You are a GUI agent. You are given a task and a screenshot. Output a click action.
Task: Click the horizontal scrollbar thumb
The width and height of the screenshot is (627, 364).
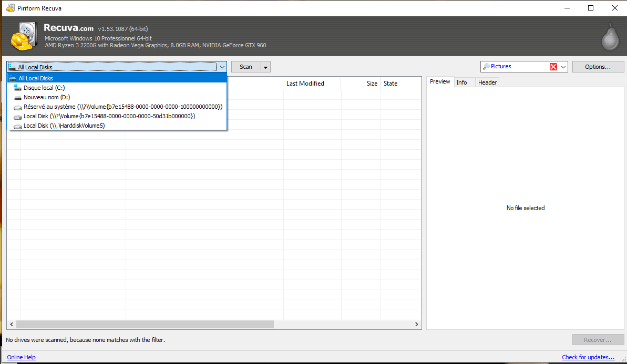(x=145, y=325)
